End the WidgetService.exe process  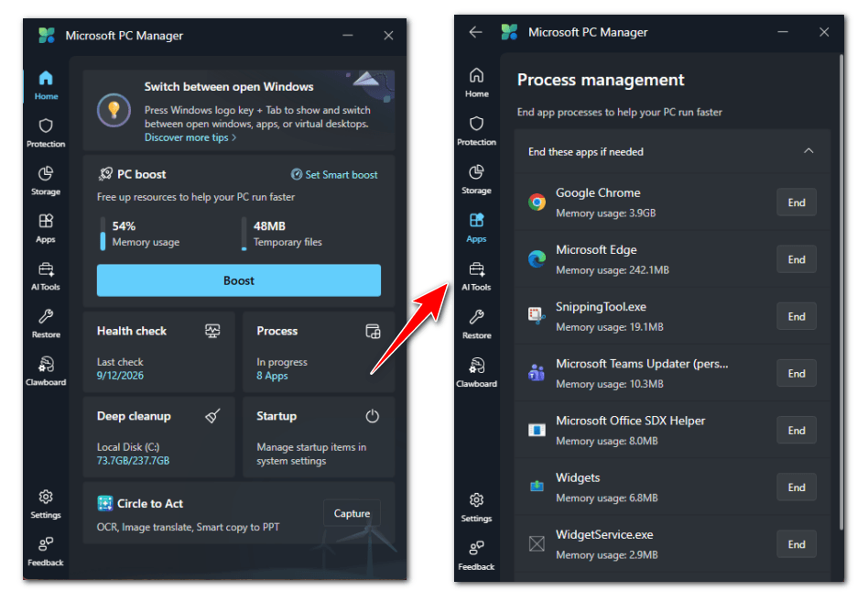tap(796, 544)
